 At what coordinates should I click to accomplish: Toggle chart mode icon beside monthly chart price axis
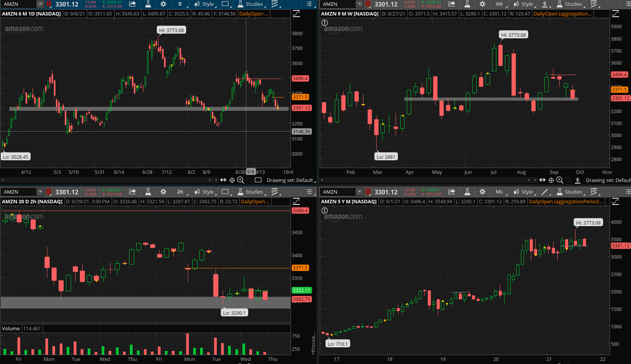coord(615,201)
